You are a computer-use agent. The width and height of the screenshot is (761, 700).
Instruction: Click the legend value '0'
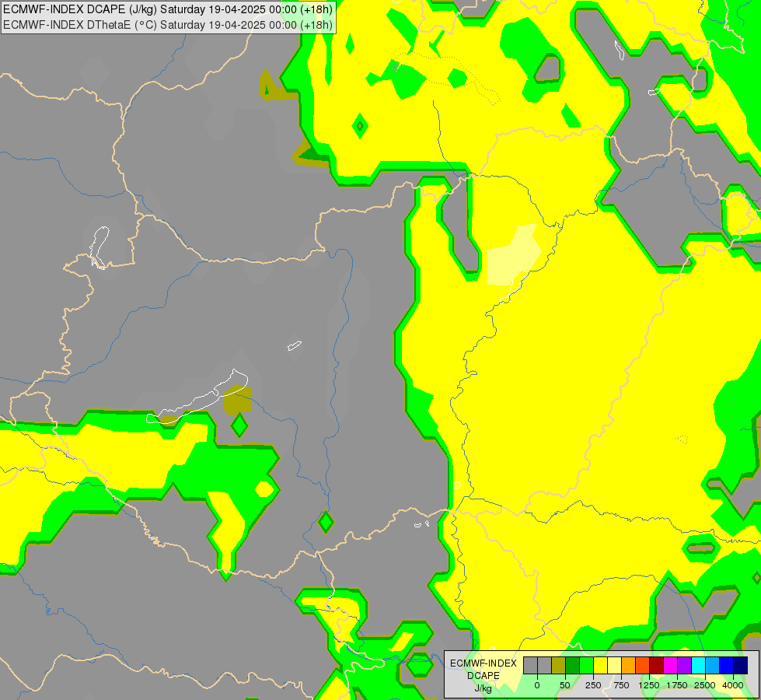pos(537,685)
